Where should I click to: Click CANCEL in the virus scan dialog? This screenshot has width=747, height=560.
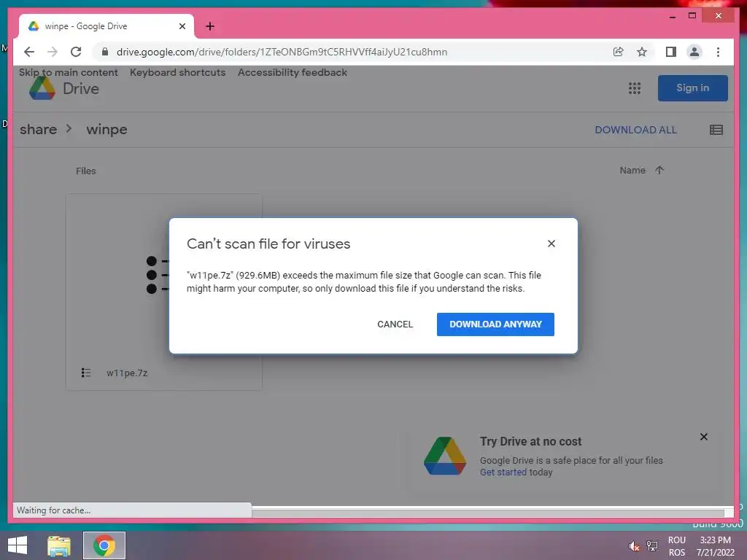(x=395, y=324)
